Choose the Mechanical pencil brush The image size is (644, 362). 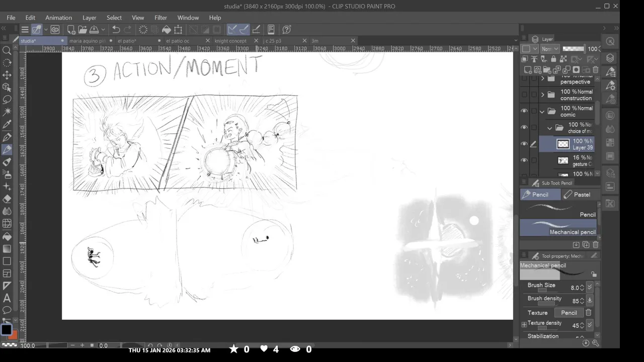click(558, 228)
